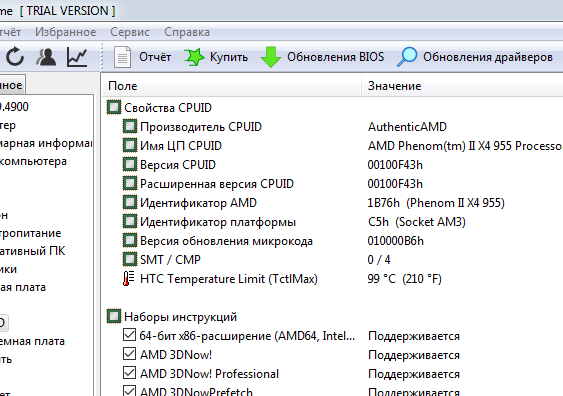Toggle checkbox for 64-бит x86-расширение
The width and height of the screenshot is (563, 396).
[x=129, y=335]
